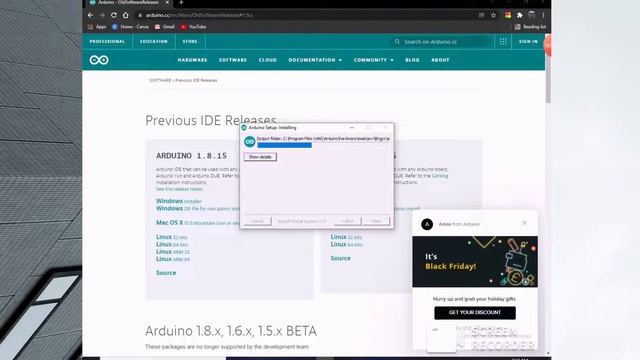Expand the DOCUMENTATION dropdown
The image size is (640, 360).
point(315,60)
